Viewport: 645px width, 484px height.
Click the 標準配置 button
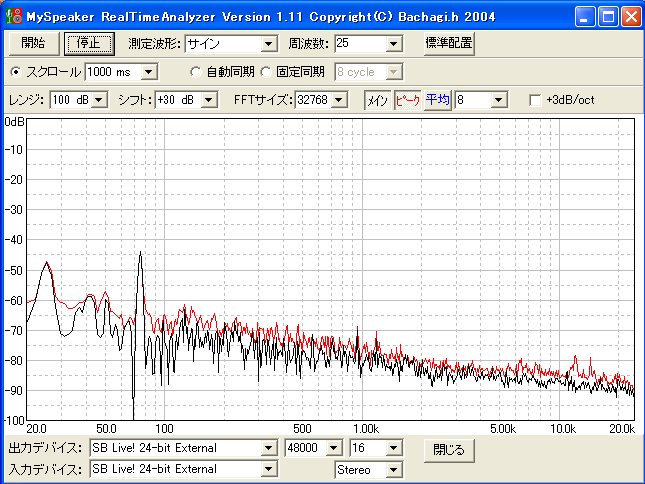[448, 43]
